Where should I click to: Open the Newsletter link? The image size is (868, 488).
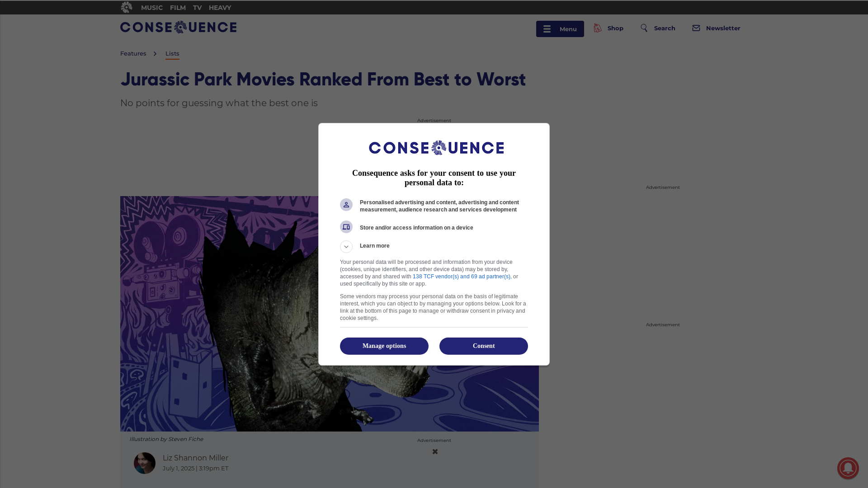coord(723,28)
